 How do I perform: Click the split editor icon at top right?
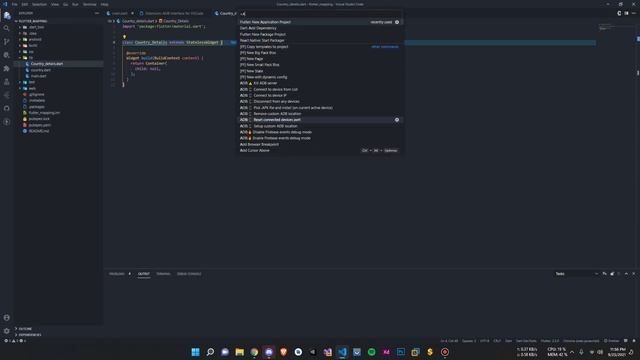pos(626,13)
